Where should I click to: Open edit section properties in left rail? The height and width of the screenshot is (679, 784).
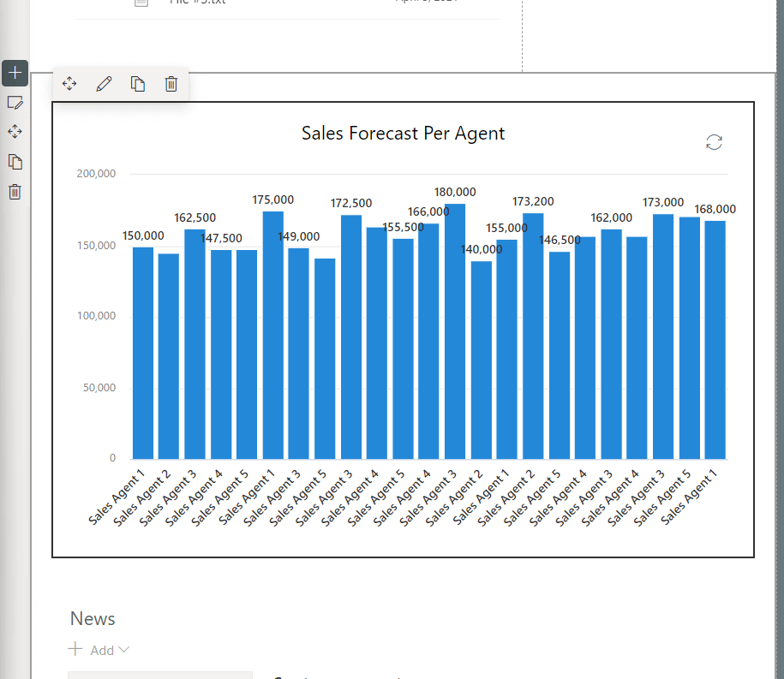click(x=15, y=103)
